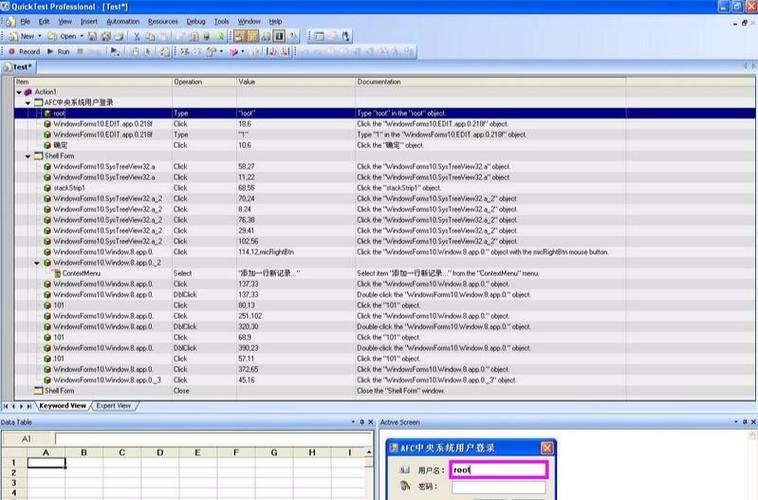Open the Resources menu
Image resolution: width=758 pixels, height=500 pixels.
coord(163,21)
